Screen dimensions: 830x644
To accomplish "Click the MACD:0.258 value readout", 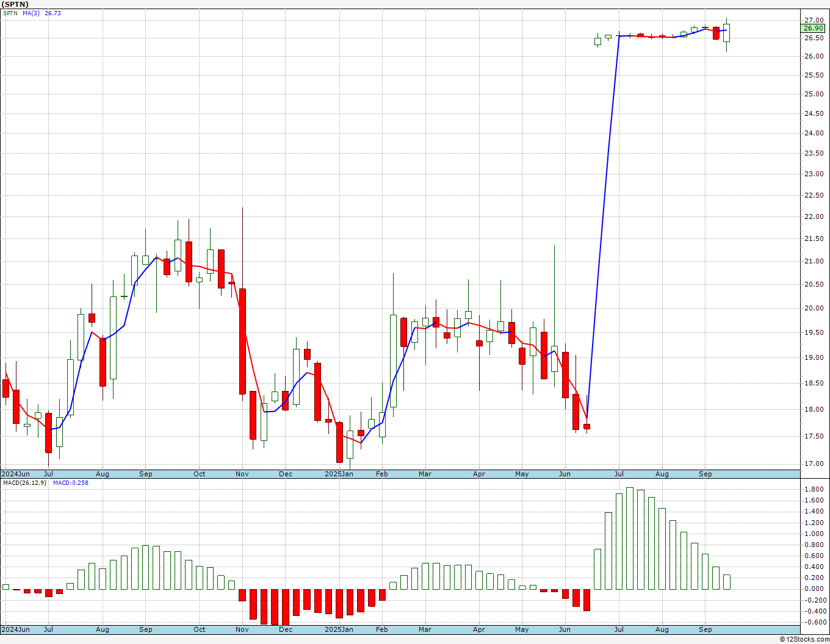I will point(70,482).
